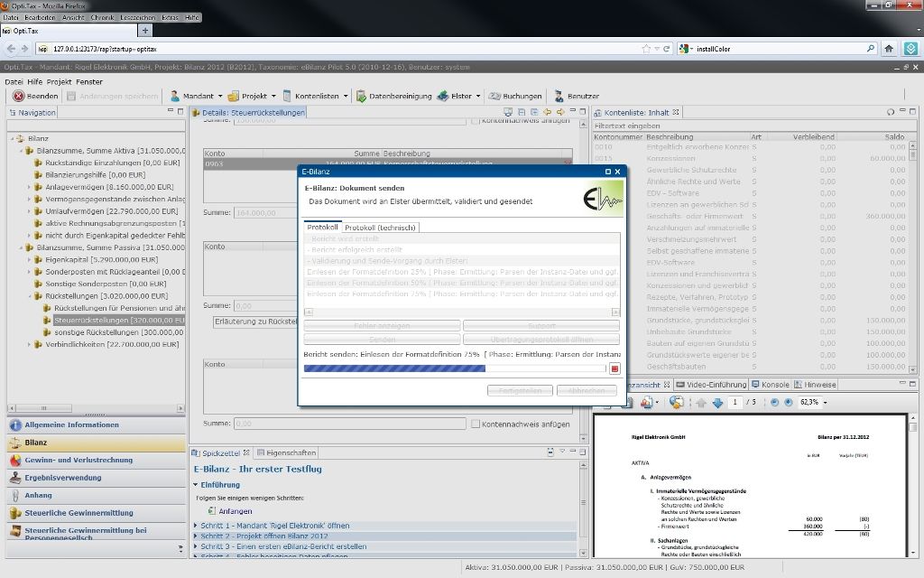The height and width of the screenshot is (578, 924).
Task: Zoom out the preview document
Action: (x=774, y=402)
